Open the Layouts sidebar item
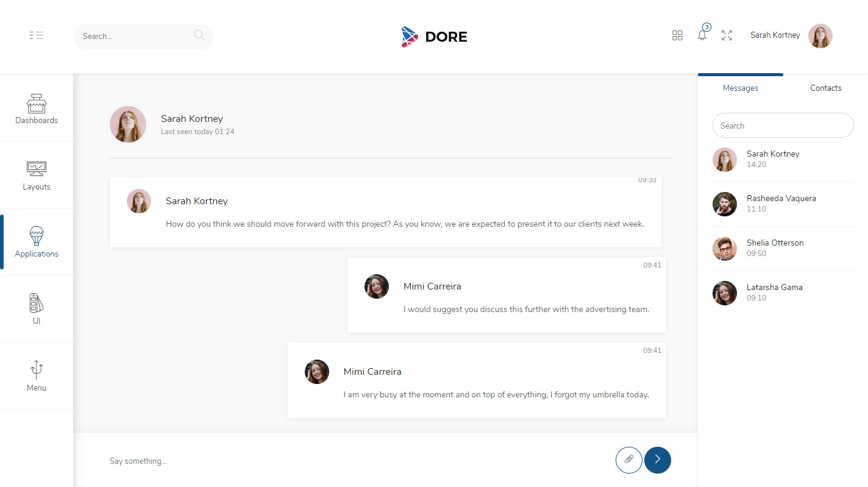 click(37, 176)
